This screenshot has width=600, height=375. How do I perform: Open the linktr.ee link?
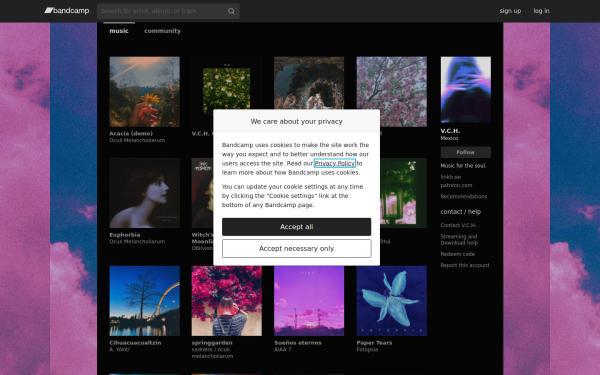click(450, 177)
